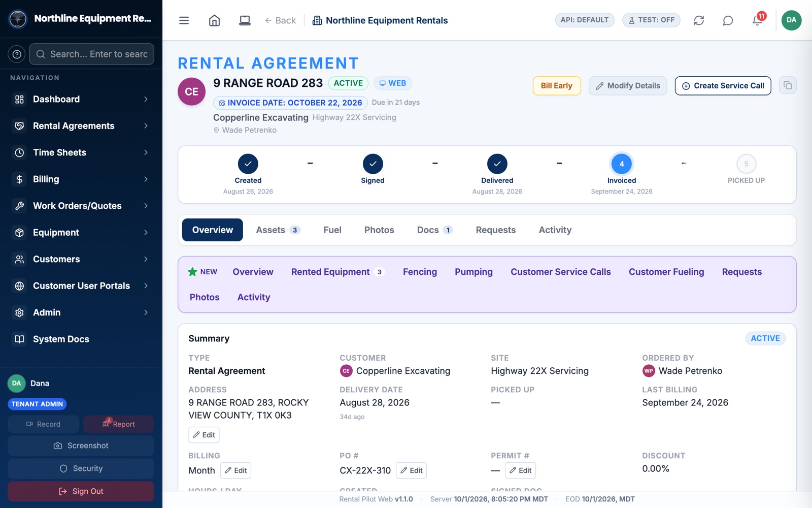The image size is (812, 508).
Task: Click the help question mark icon
Action: (x=17, y=54)
